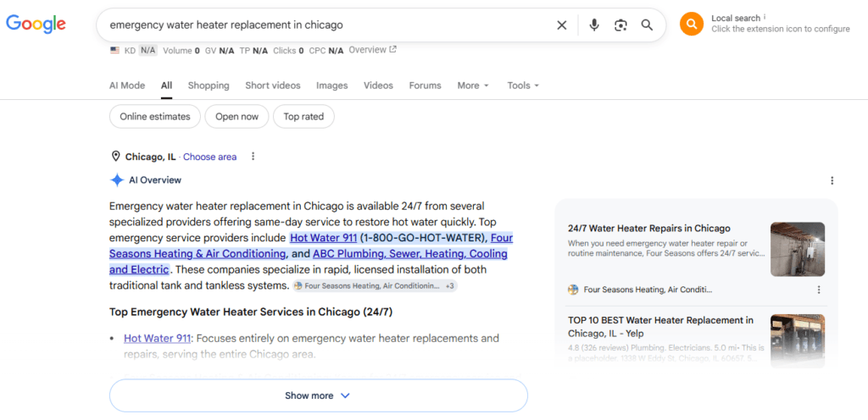868x420 pixels.
Task: Open the Videos tab
Action: click(378, 86)
